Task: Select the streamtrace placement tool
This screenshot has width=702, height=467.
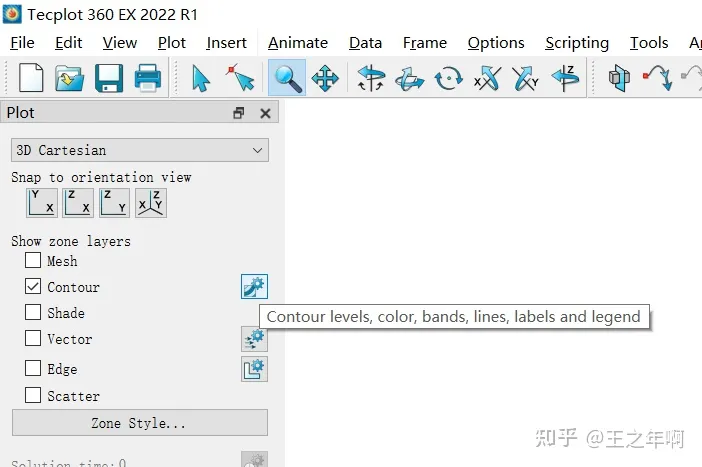Action: click(658, 78)
